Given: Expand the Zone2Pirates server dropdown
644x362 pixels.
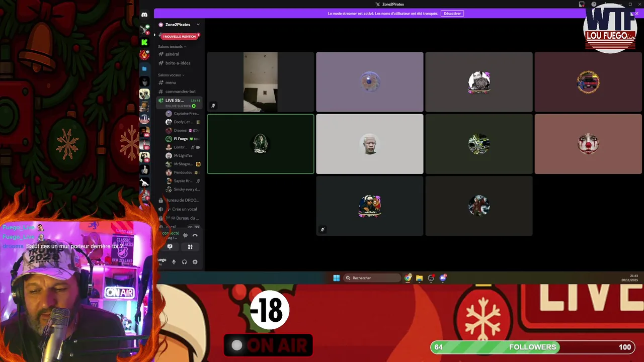Looking at the screenshot, I should 198,25.
